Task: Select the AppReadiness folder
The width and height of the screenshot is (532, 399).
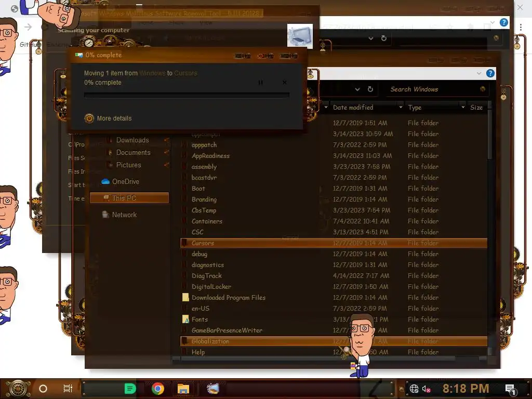Action: click(x=210, y=156)
